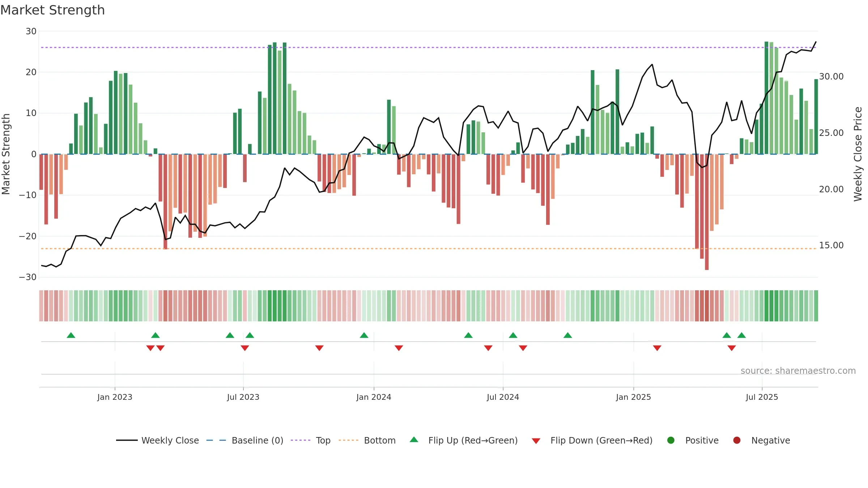Click the red flip-down marker after Jan 2024

pos(399,348)
